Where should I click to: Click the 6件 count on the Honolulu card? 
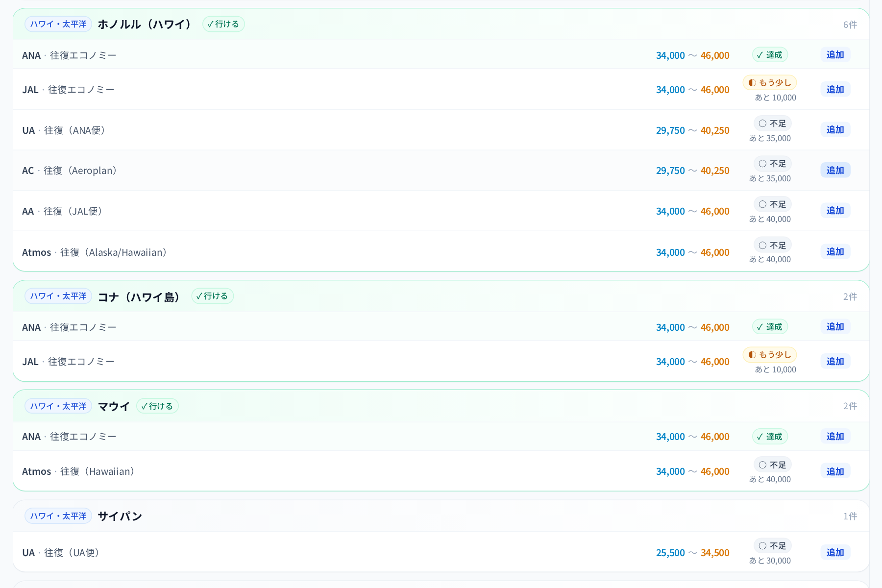tap(850, 24)
